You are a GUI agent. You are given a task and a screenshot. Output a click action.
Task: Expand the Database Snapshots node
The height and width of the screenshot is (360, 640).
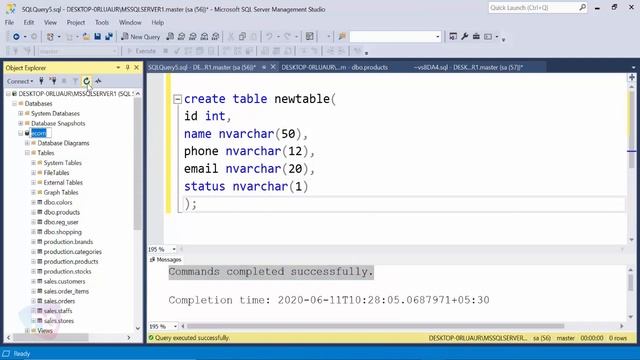[x=20, y=123]
